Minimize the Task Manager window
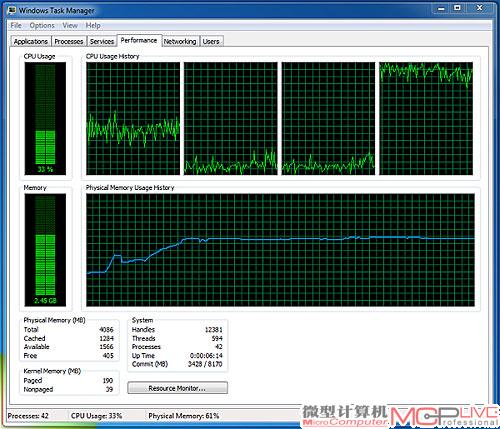 pos(441,8)
